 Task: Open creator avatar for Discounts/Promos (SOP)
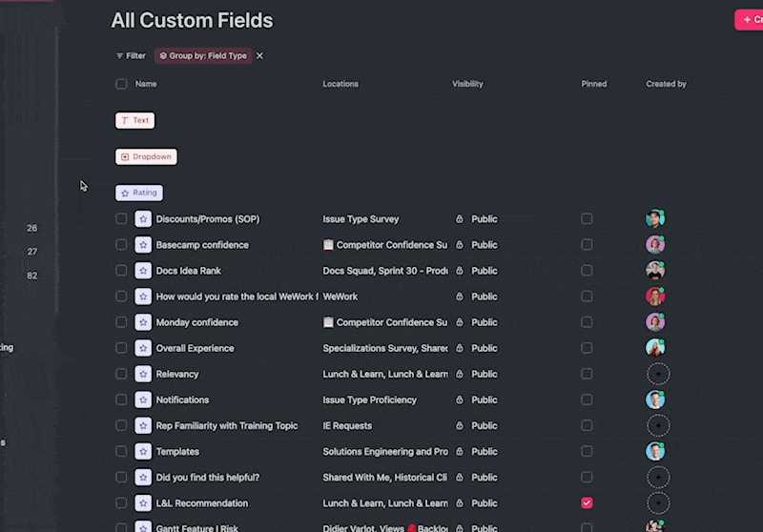655,218
